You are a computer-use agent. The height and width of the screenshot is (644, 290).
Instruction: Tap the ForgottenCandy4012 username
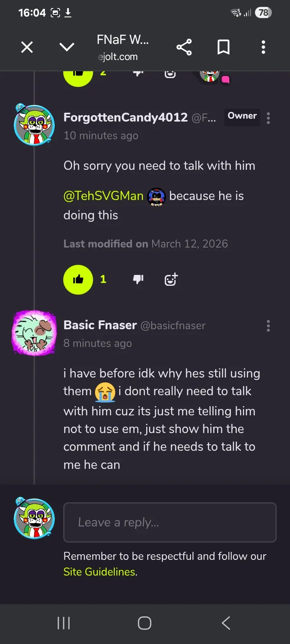pos(125,117)
